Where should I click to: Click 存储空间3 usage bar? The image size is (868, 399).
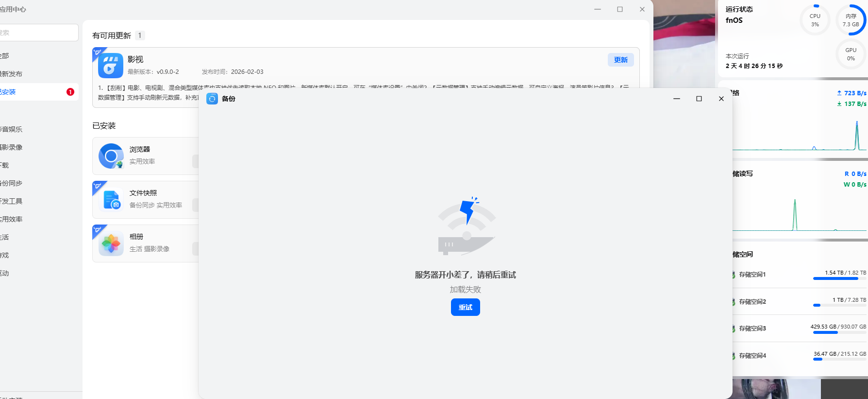pos(839,332)
